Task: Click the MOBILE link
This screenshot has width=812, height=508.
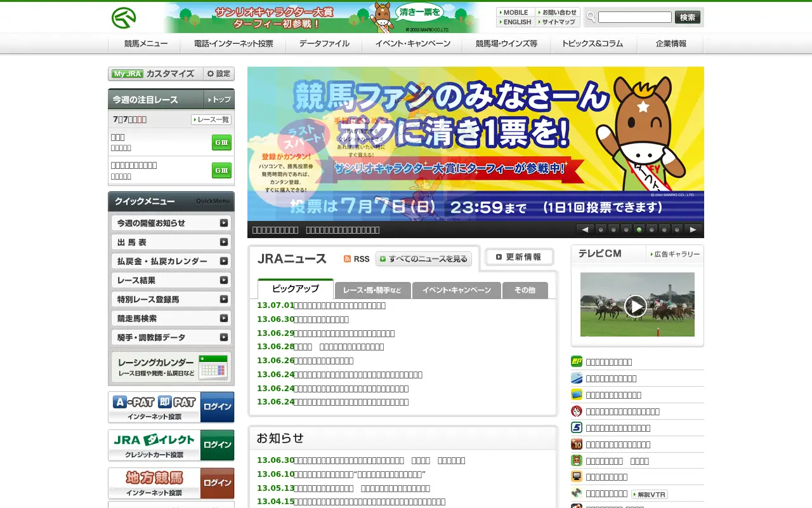Action: click(x=516, y=12)
